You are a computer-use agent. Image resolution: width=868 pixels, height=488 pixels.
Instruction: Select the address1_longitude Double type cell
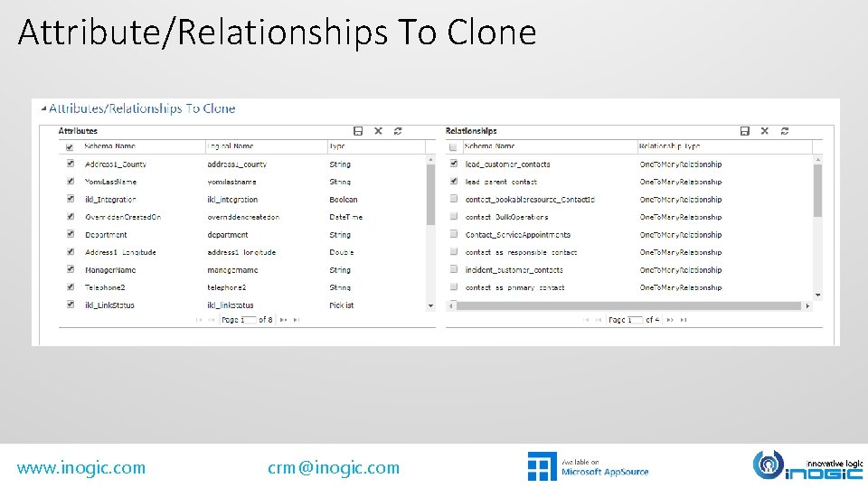pyautogui.click(x=342, y=252)
